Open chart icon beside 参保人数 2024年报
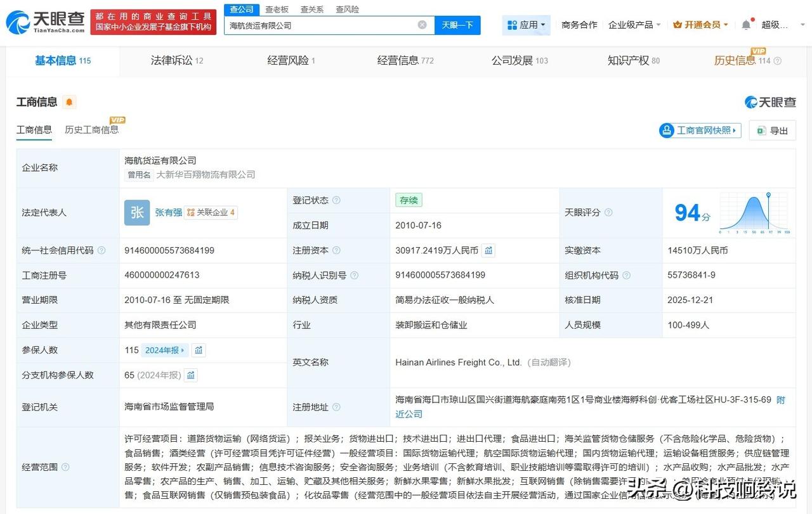The image size is (812, 514). [x=199, y=350]
